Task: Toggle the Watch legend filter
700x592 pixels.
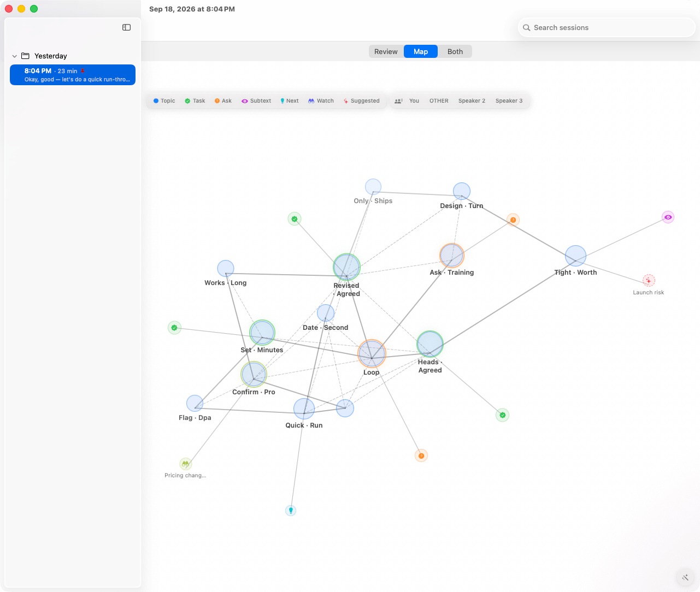Action: click(321, 101)
